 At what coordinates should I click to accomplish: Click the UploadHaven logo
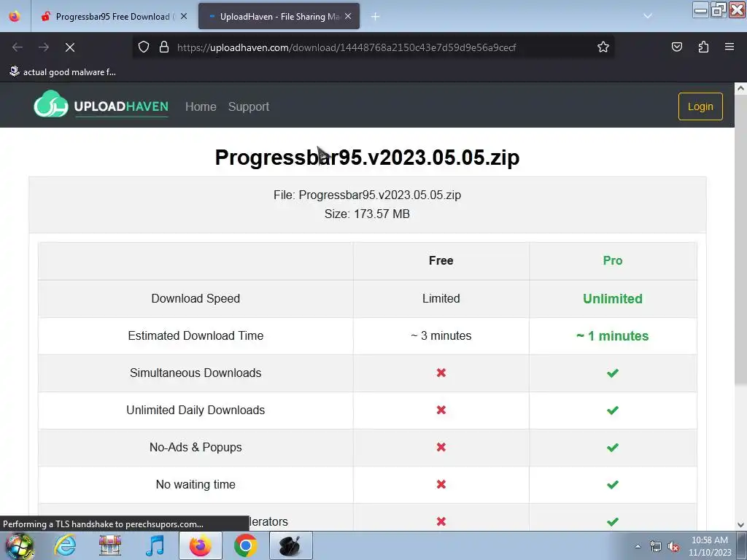(x=101, y=105)
